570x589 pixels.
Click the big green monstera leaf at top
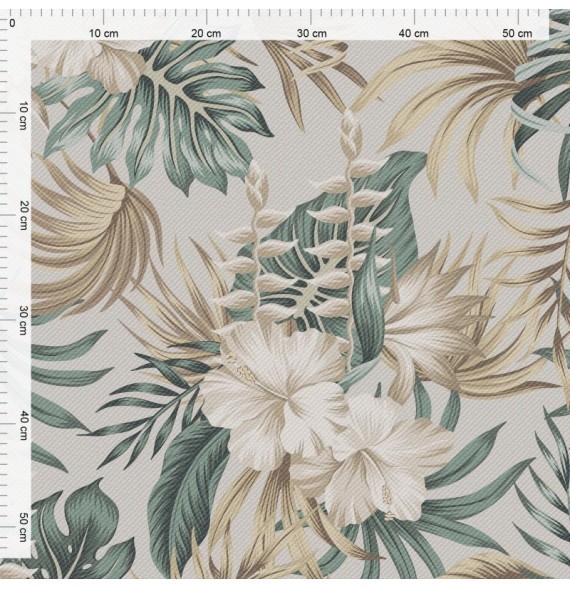coord(162,113)
